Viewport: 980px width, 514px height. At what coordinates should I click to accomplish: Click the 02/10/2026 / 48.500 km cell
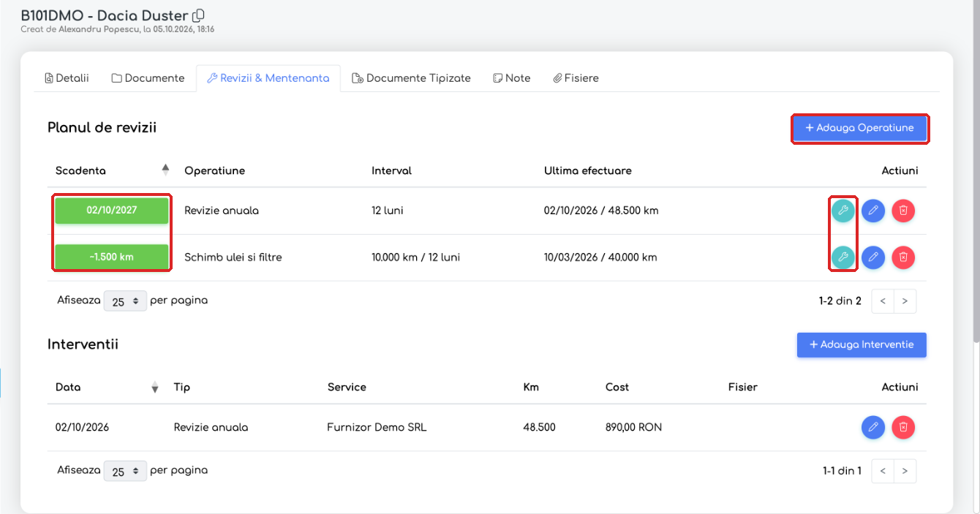[601, 211]
